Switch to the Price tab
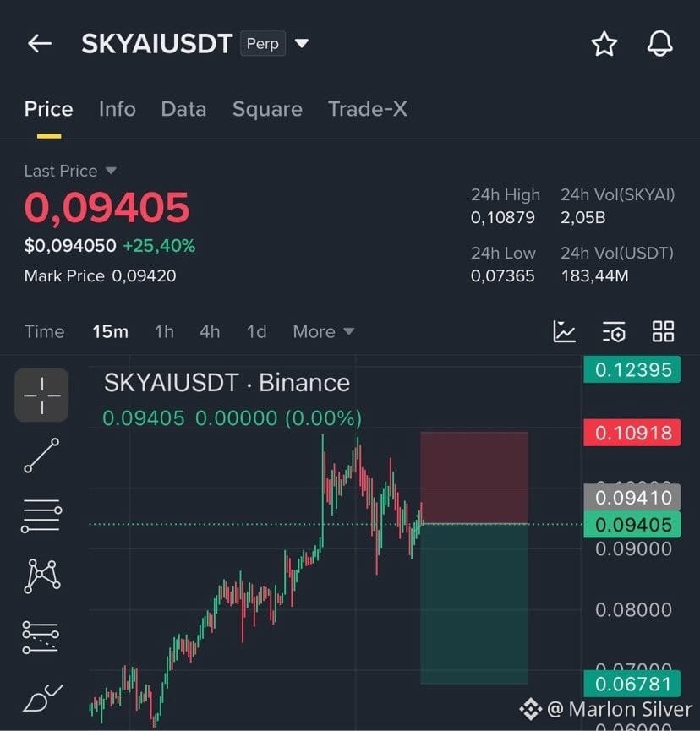This screenshot has width=700, height=731. point(48,109)
